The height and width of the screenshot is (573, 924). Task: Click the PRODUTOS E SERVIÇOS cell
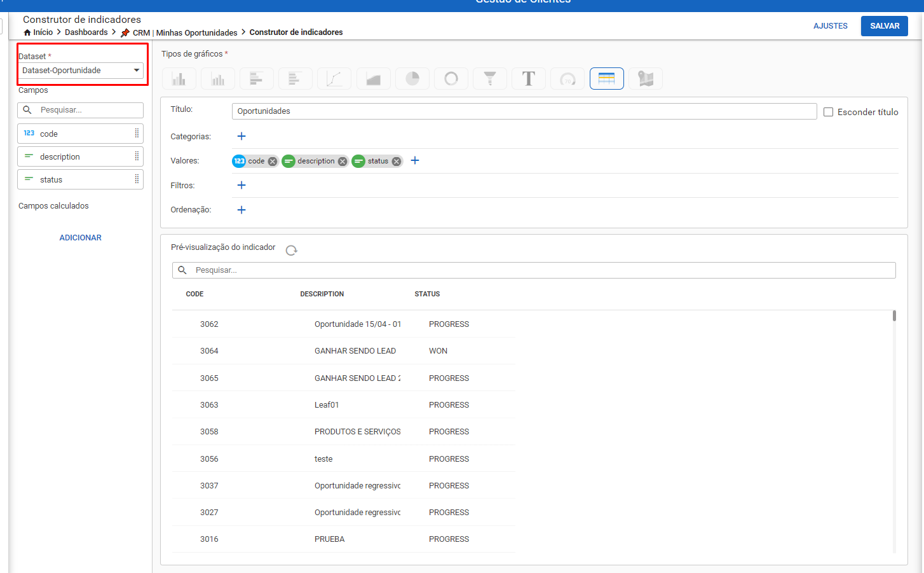coord(357,432)
